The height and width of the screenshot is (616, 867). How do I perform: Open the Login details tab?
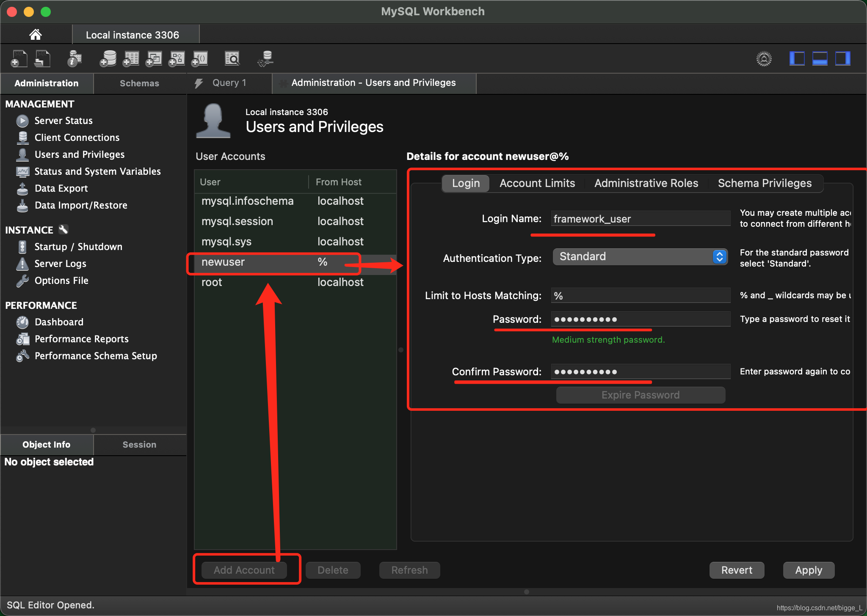466,183
